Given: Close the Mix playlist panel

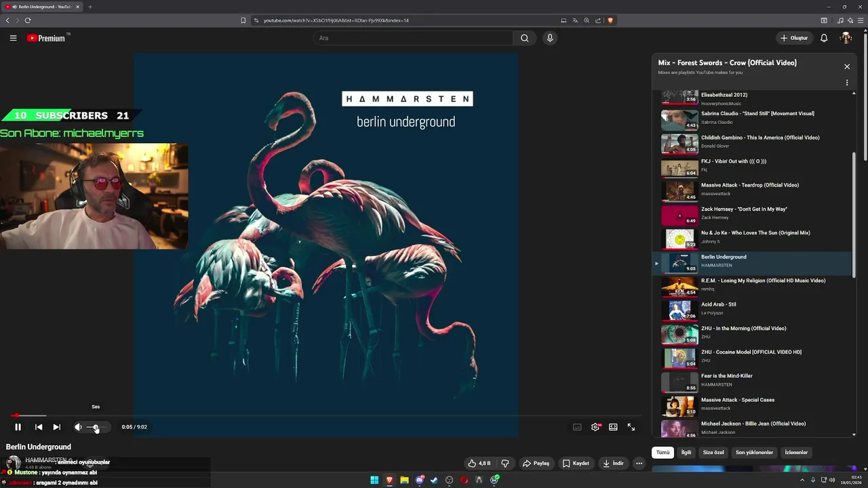Looking at the screenshot, I should tap(847, 66).
